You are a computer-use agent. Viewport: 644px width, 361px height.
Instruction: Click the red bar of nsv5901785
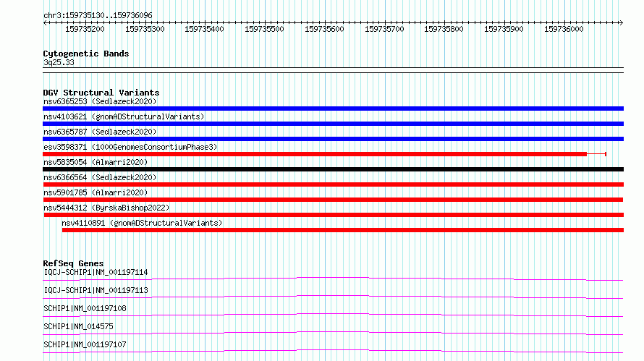point(333,200)
